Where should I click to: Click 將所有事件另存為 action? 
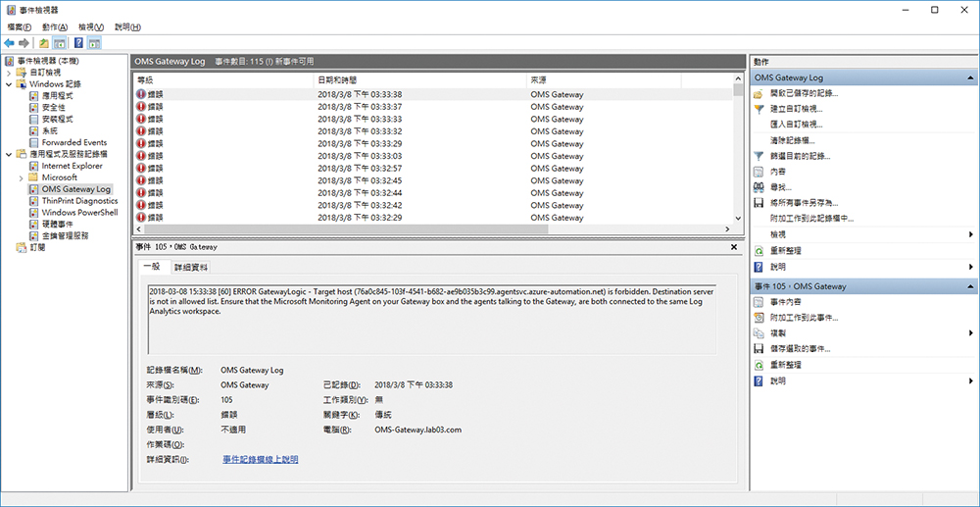[x=805, y=203]
